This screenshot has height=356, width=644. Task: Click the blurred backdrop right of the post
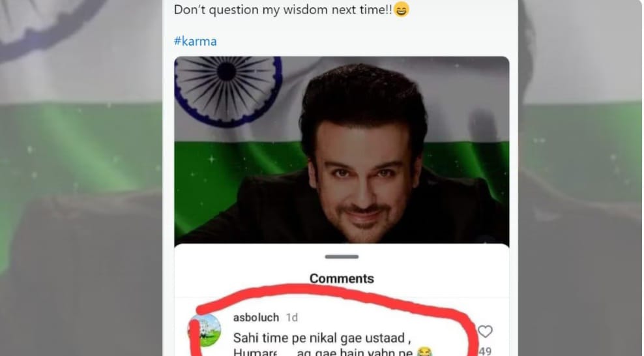click(581, 178)
